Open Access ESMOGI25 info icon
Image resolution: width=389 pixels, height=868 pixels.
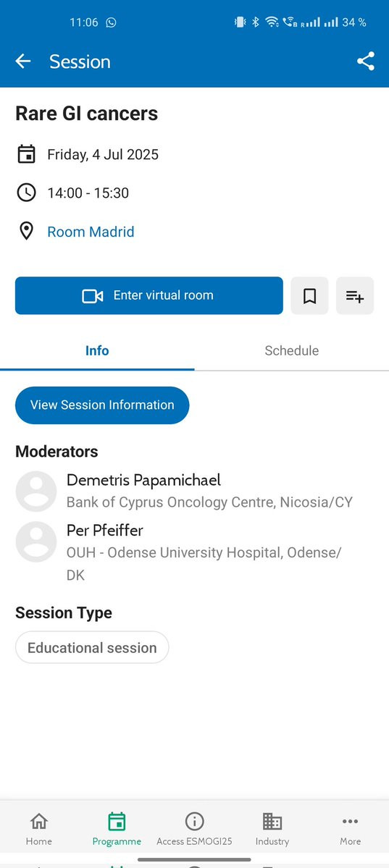[194, 822]
